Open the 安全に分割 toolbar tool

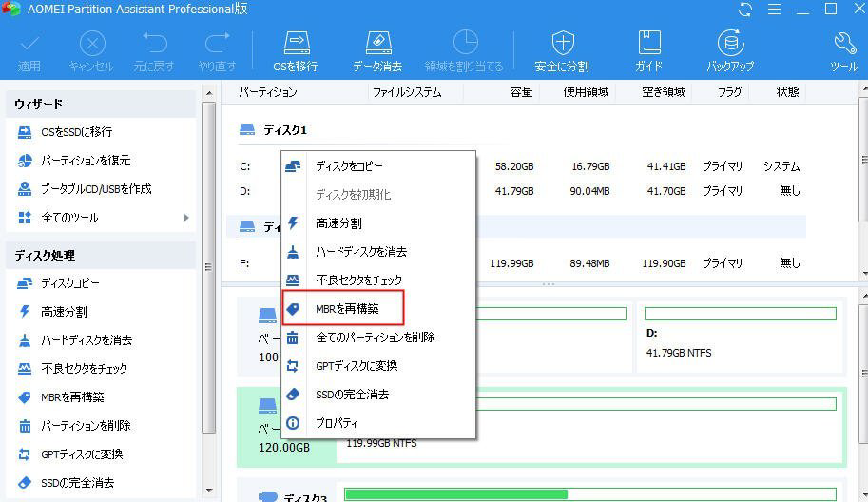point(562,52)
